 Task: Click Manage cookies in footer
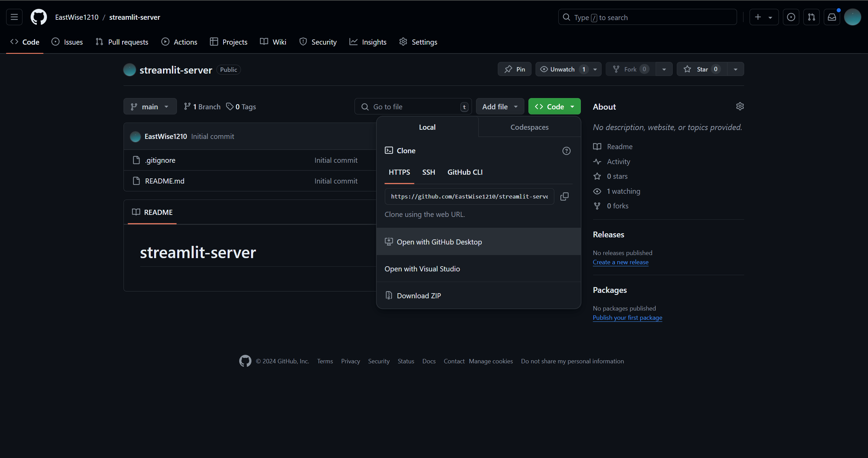pos(491,361)
